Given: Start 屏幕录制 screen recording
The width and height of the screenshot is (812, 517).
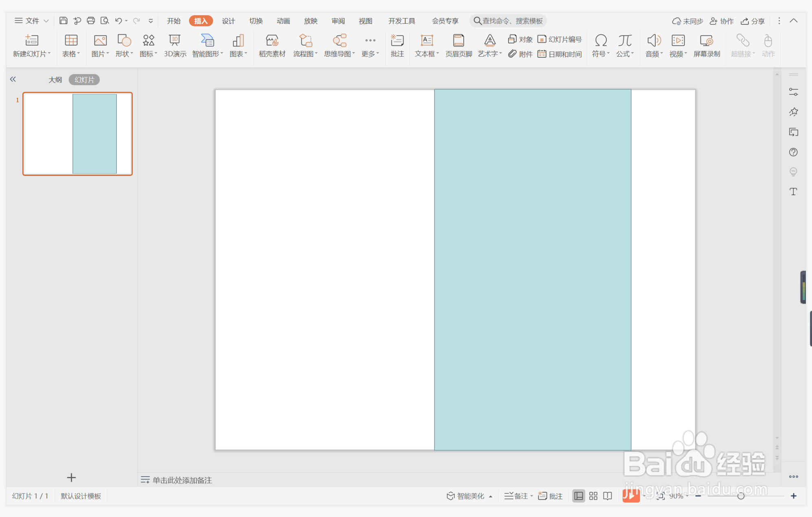Looking at the screenshot, I should [706, 41].
